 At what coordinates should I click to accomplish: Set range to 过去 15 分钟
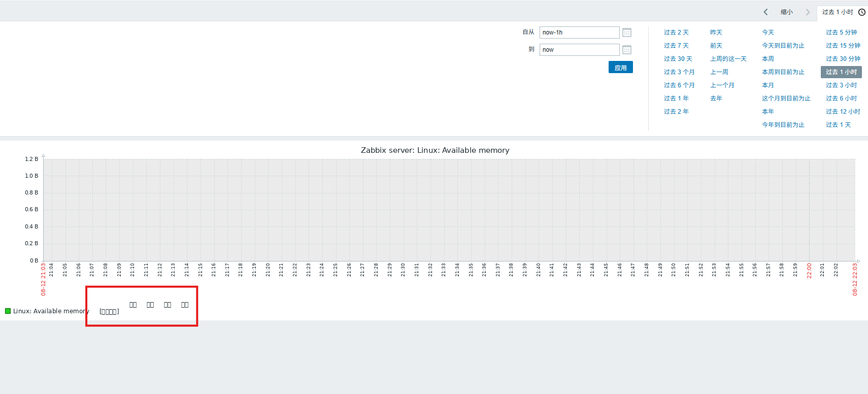[843, 46]
